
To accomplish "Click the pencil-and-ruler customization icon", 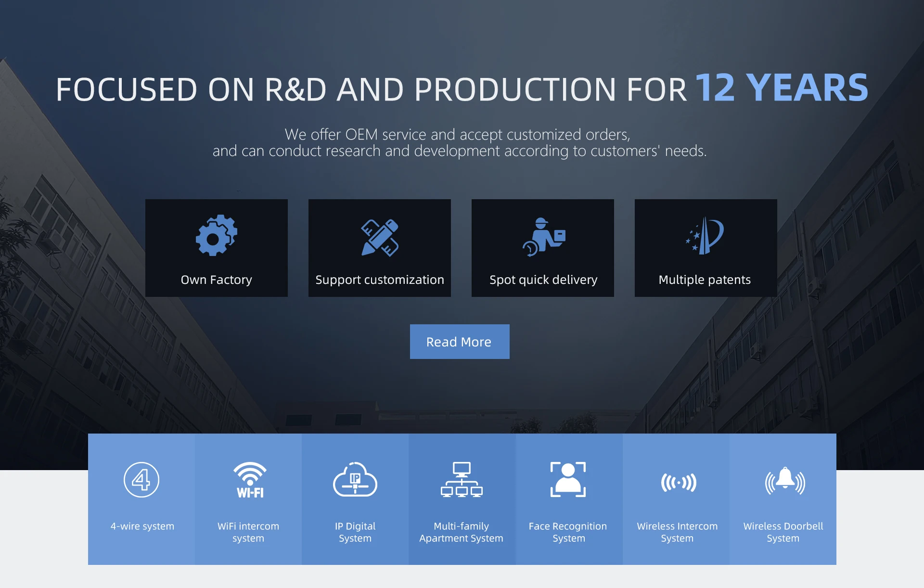I will coord(380,238).
